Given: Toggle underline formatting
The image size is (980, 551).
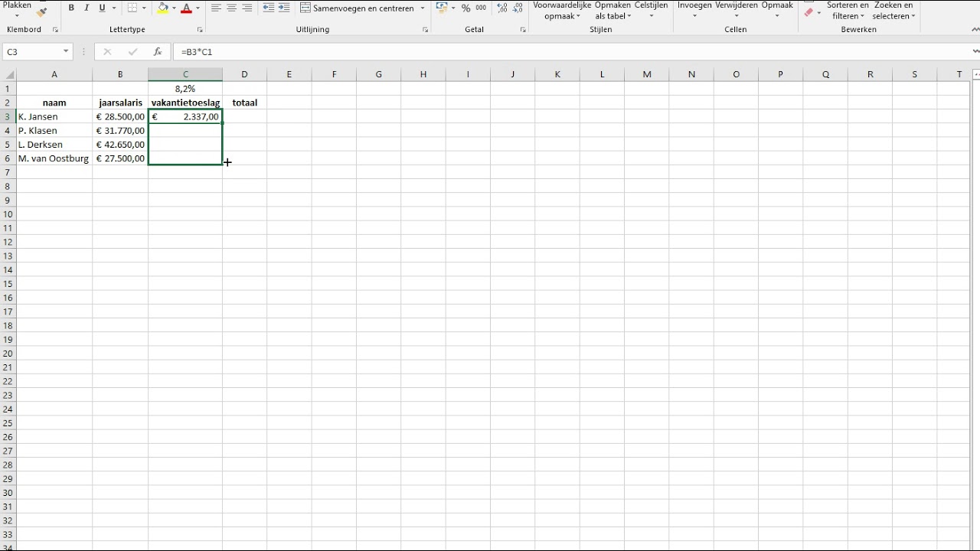Looking at the screenshot, I should [102, 8].
